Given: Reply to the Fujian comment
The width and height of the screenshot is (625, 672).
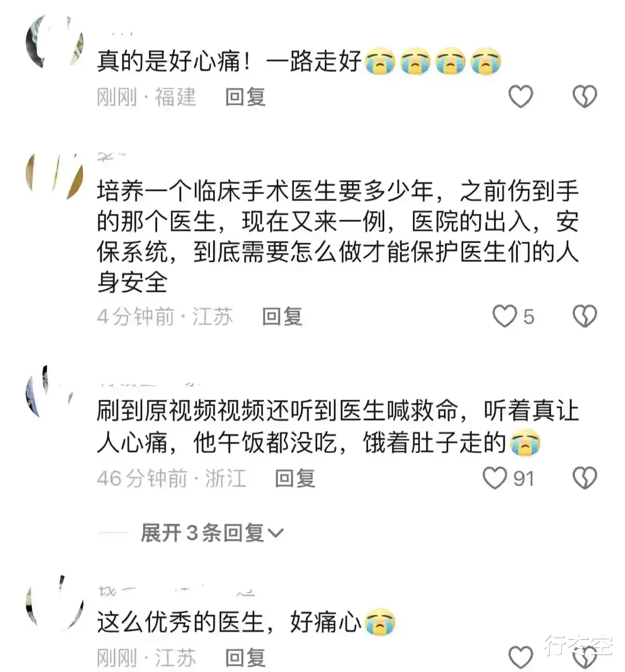Looking at the screenshot, I should 245,97.
